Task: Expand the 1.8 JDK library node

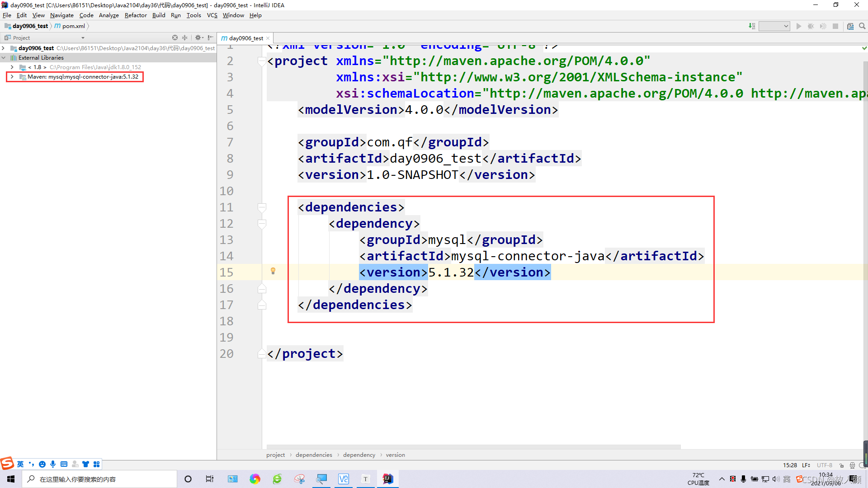Action: (12, 67)
